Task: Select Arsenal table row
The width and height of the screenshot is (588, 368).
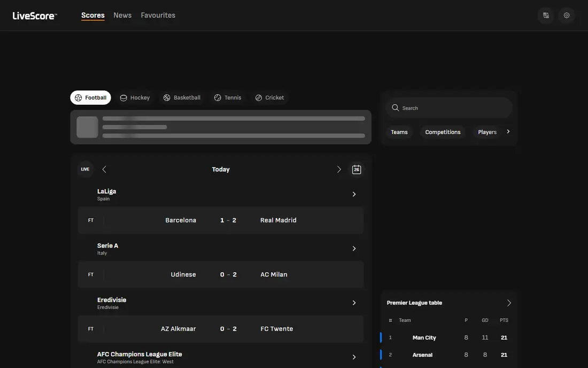Action: (x=449, y=355)
